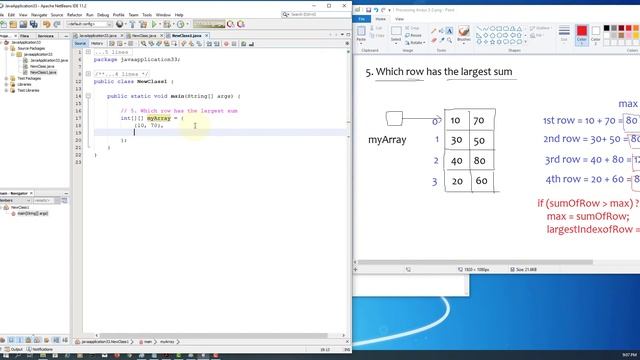Open the Notifications panel button
640x360 pixels.
pos(40,349)
